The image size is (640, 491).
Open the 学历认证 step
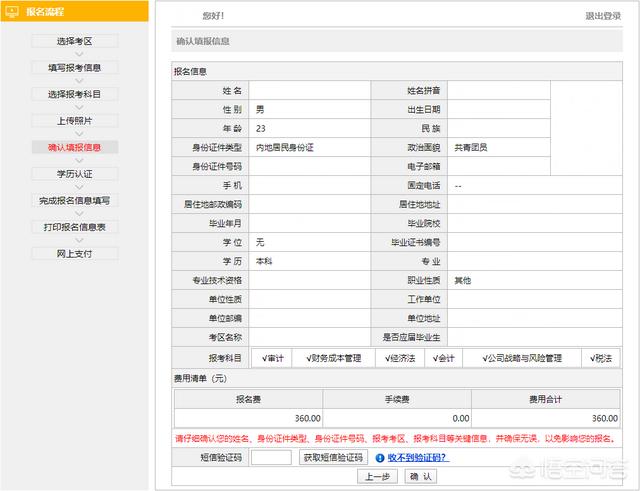tap(74, 174)
